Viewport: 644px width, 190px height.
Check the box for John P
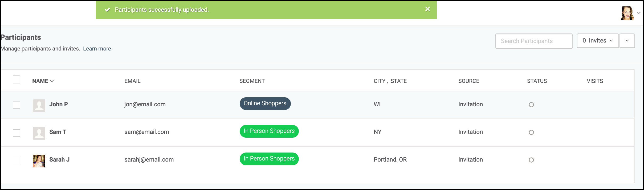(x=17, y=105)
